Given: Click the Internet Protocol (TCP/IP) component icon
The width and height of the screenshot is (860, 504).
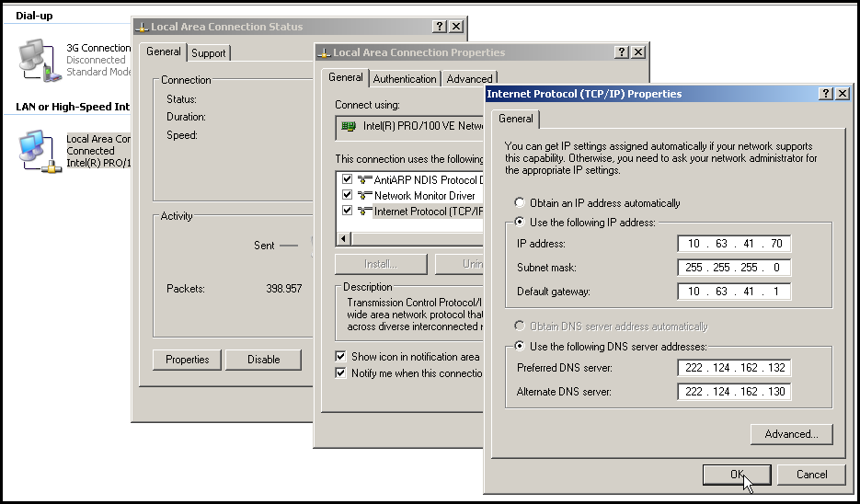Looking at the screenshot, I should coord(365,211).
